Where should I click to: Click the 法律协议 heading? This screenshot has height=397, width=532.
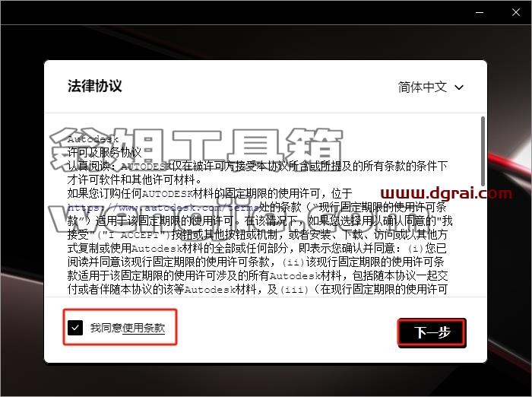point(95,86)
